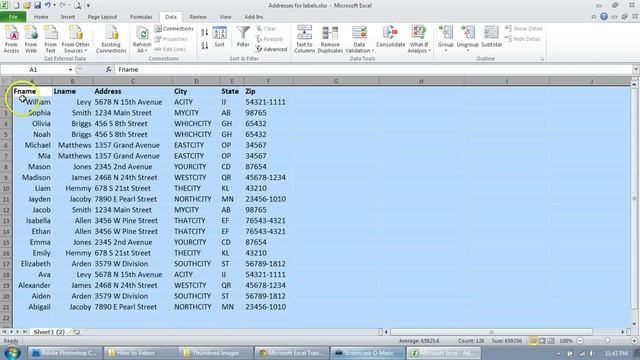Switch to the Page Layout tab
The width and height of the screenshot is (640, 360).
pos(102,17)
